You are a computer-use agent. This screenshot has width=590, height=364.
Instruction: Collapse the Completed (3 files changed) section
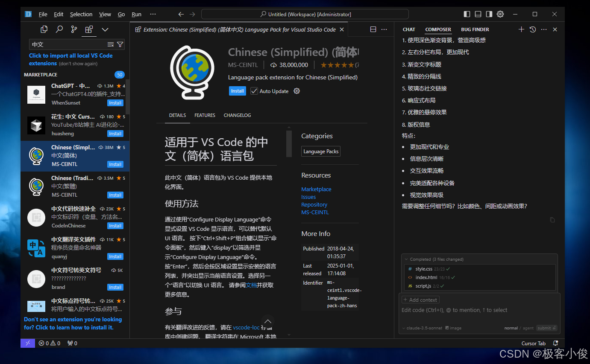[x=433, y=259]
